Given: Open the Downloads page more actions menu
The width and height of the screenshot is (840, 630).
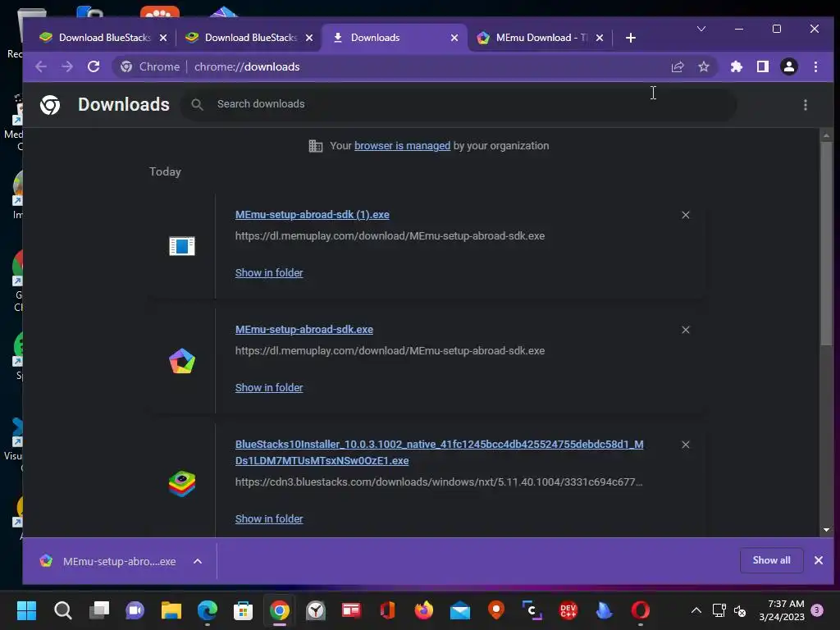Looking at the screenshot, I should pyautogui.click(x=806, y=104).
